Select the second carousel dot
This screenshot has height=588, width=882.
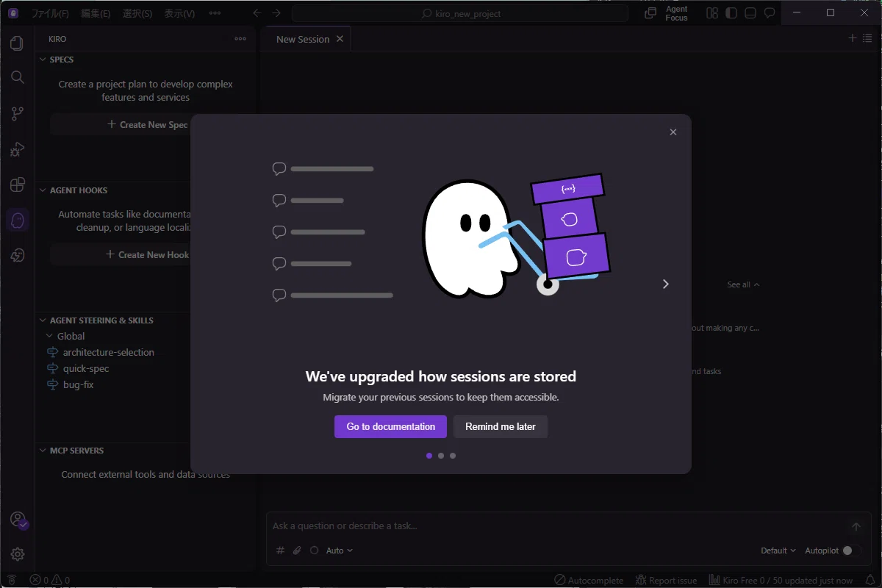click(441, 456)
